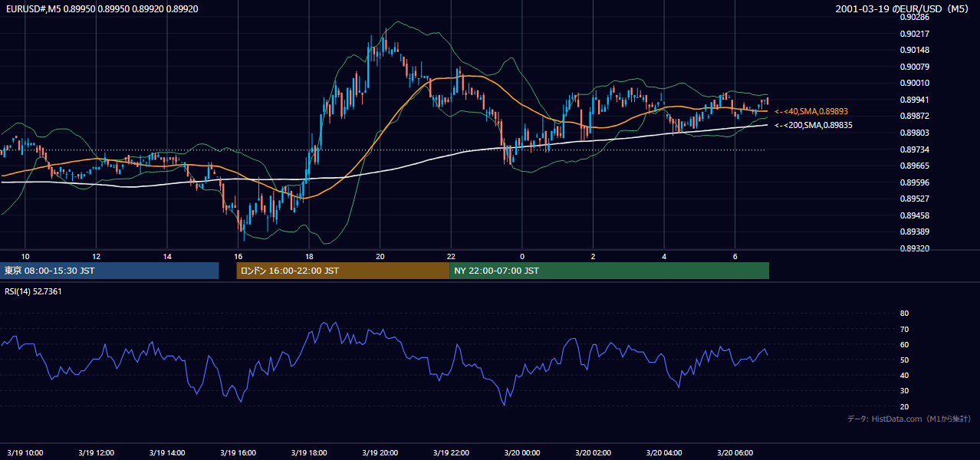This screenshot has height=460, width=980.
Task: Click the 3/20 04:00 date axis label
Action: pos(664,452)
